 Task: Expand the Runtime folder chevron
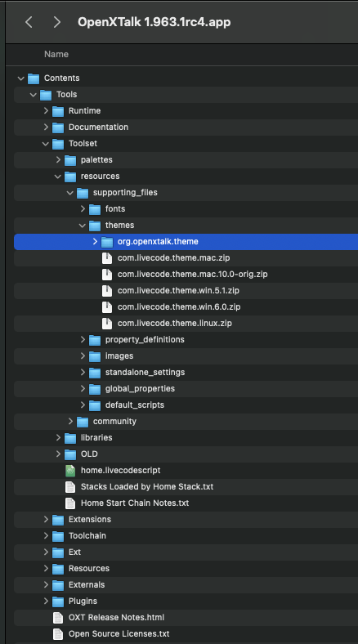click(x=46, y=111)
